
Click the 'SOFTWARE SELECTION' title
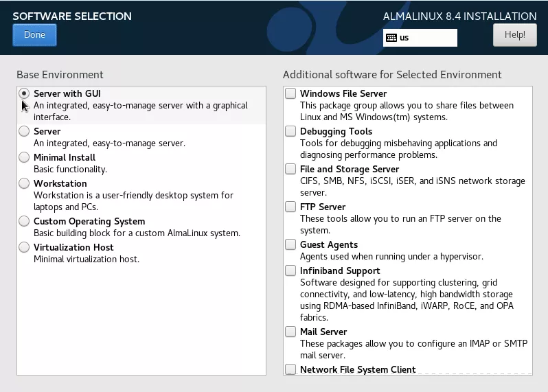[72, 16]
